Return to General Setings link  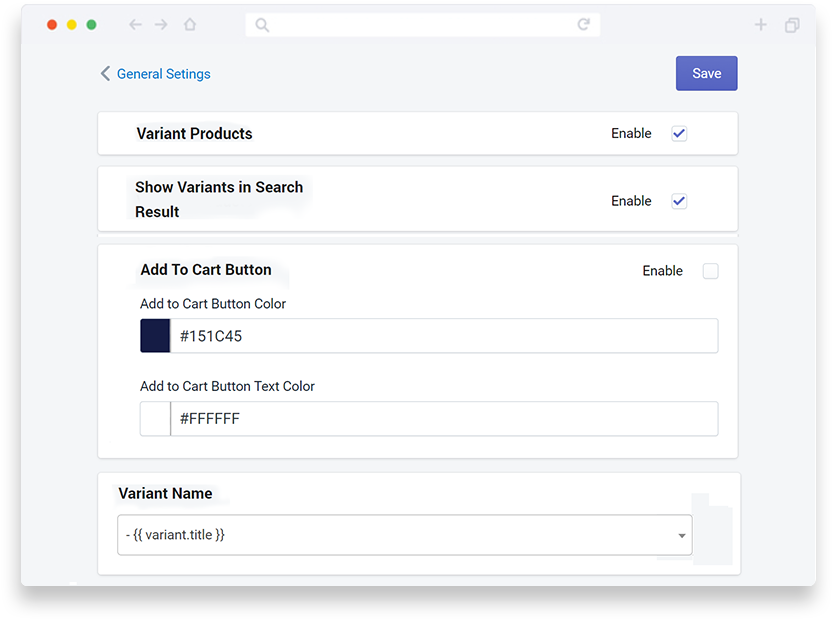(163, 74)
